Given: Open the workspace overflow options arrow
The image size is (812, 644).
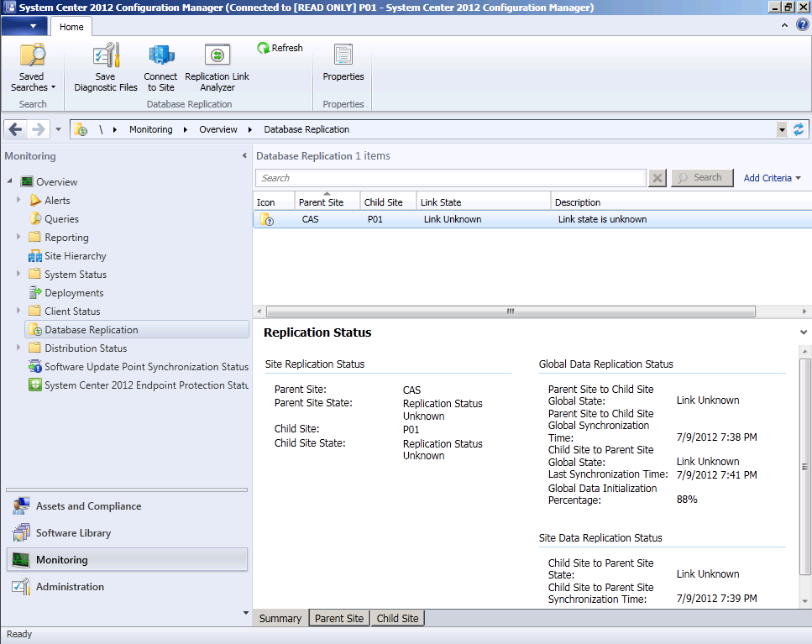Looking at the screenshot, I should click(x=245, y=613).
